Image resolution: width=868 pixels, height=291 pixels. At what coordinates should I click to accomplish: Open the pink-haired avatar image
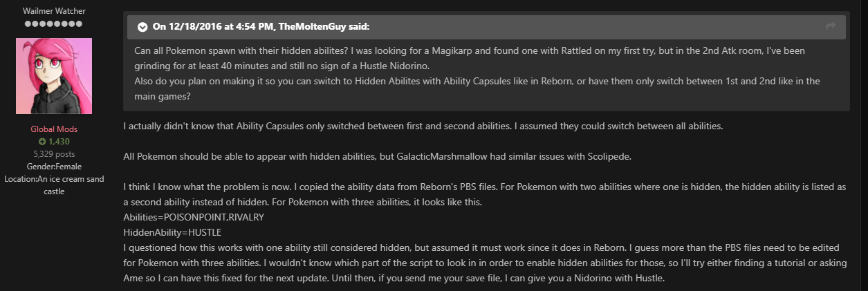(x=54, y=76)
